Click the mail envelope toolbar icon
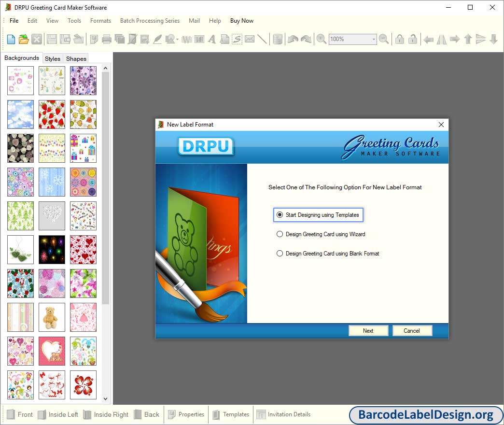Image resolution: width=504 pixels, height=425 pixels. pos(250,39)
